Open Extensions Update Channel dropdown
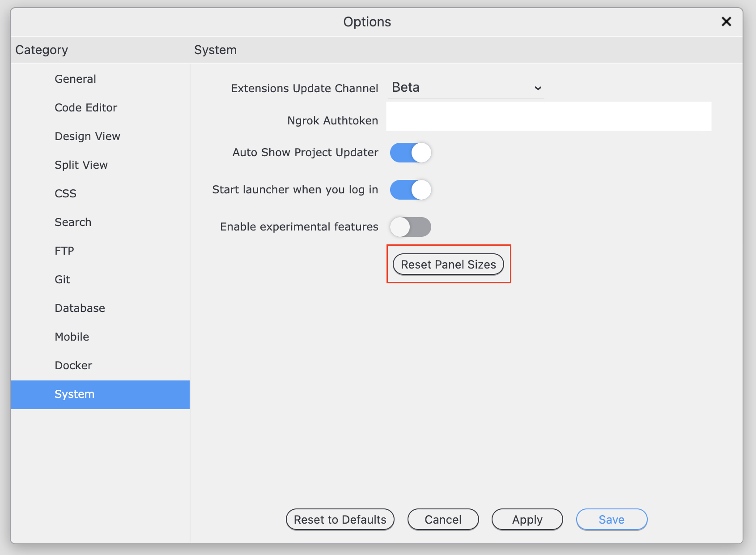 (x=466, y=88)
